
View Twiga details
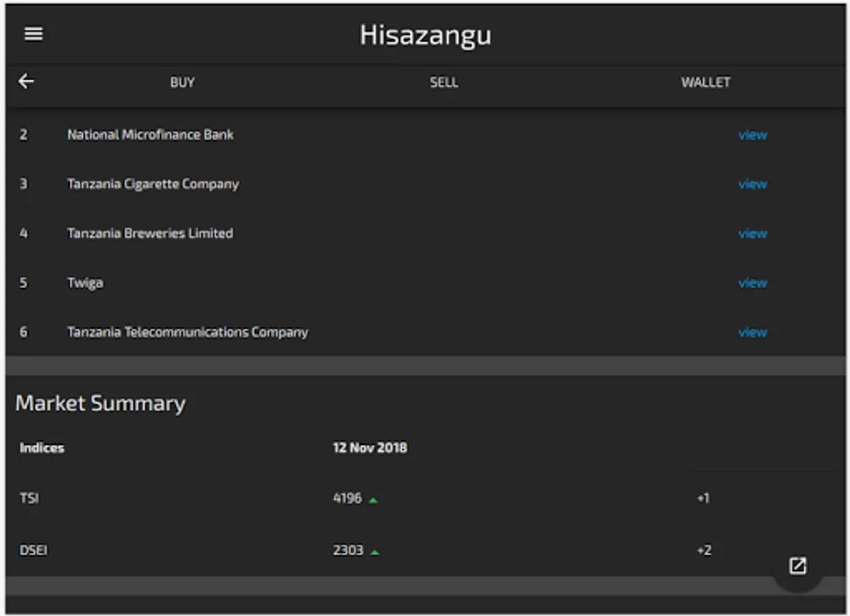tap(752, 283)
